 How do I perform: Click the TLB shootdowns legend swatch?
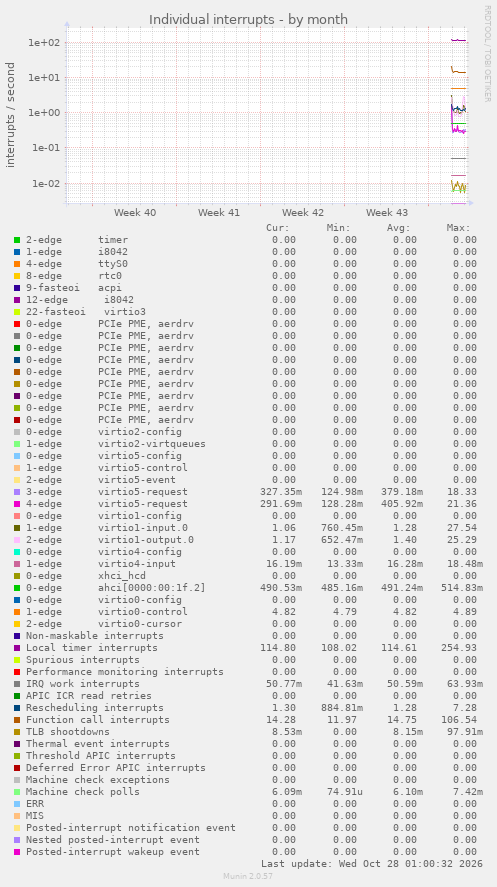[x=17, y=732]
